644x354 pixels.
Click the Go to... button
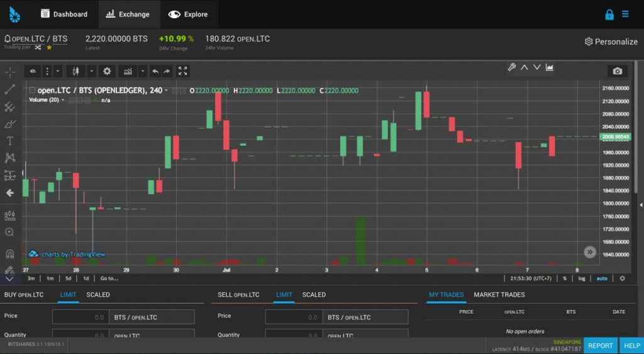109,279
